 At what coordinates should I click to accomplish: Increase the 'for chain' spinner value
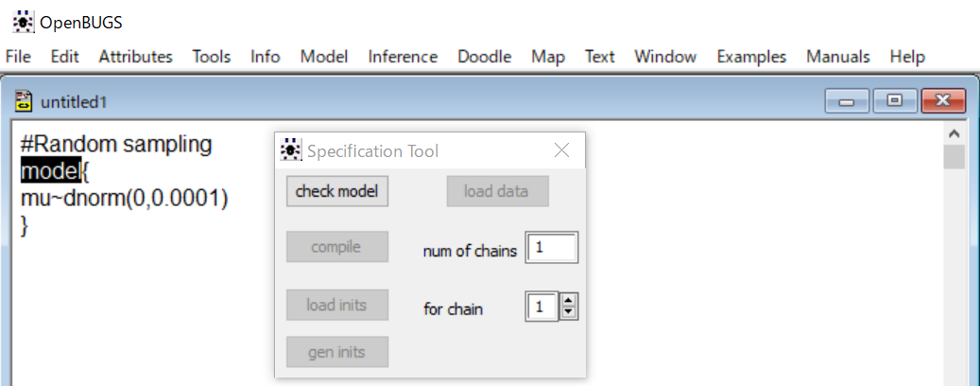[x=568, y=302]
